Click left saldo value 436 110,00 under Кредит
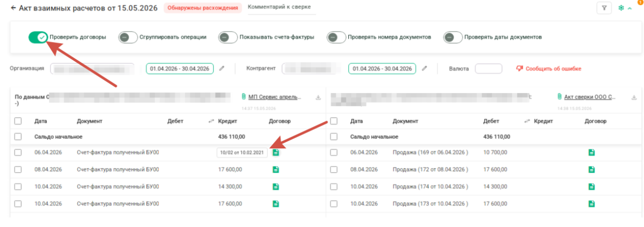Screen dimensions: 644x227 [231, 136]
